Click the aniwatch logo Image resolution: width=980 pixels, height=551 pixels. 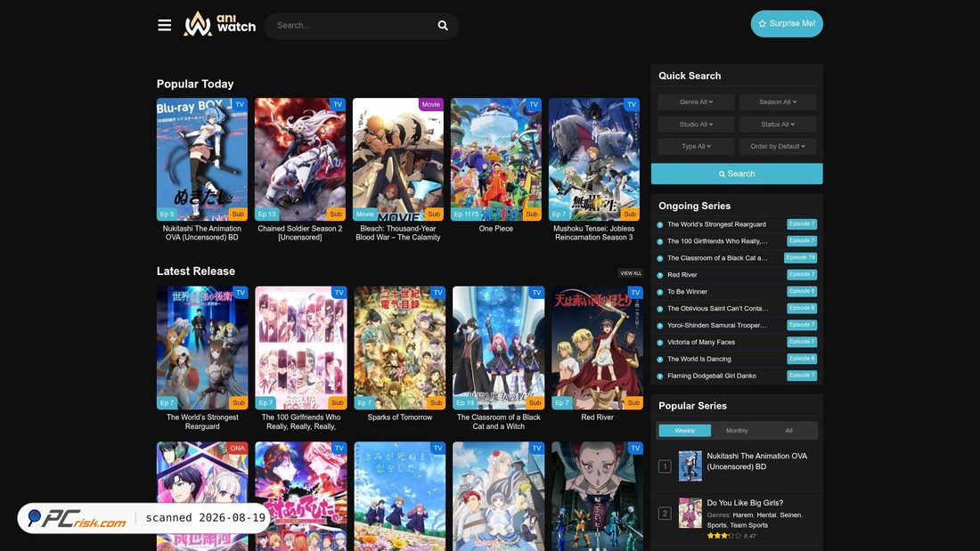219,24
